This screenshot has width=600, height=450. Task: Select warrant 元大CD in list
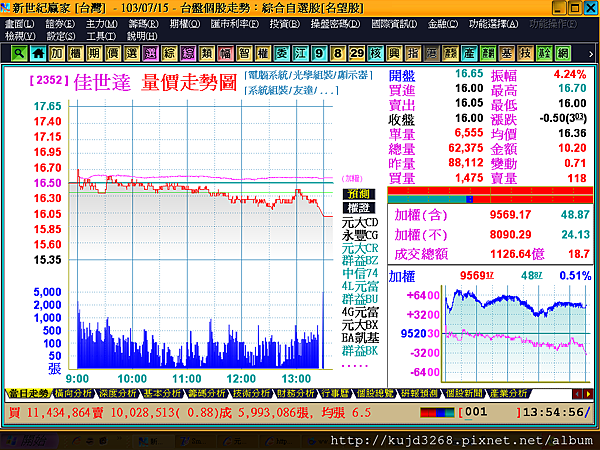(360, 222)
